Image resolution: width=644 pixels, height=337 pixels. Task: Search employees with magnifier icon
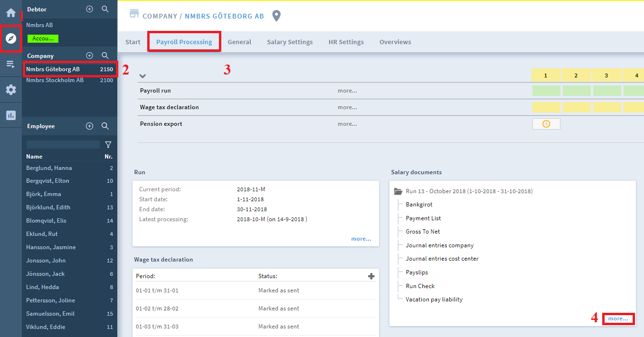click(105, 126)
